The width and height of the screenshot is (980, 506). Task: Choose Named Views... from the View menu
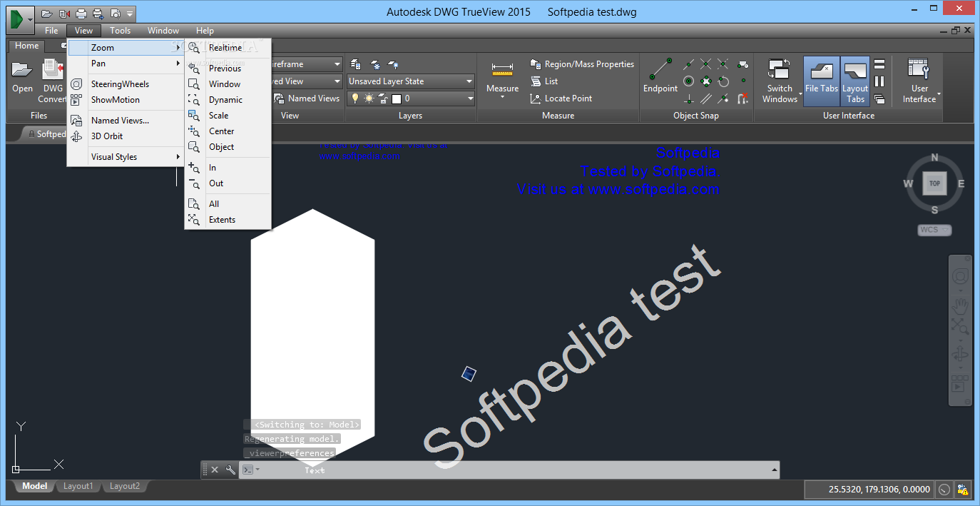click(x=126, y=121)
